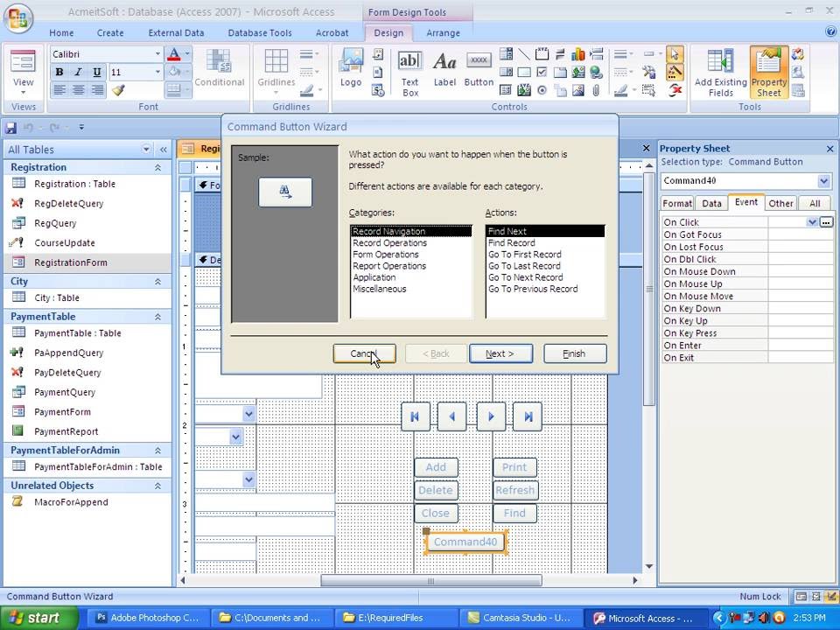Click Finish in Command Button Wizard

[x=575, y=353]
